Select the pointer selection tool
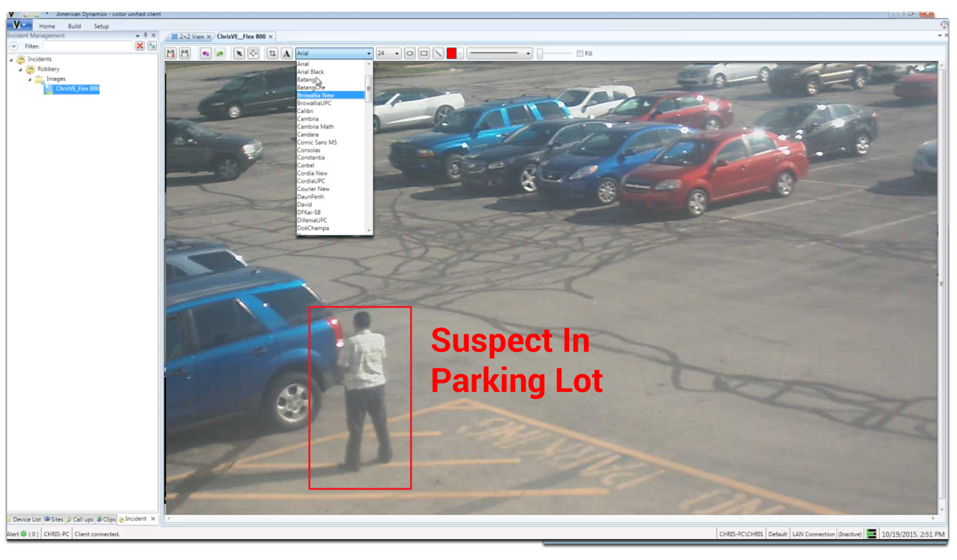Viewport: 957px width, 560px height. click(239, 53)
